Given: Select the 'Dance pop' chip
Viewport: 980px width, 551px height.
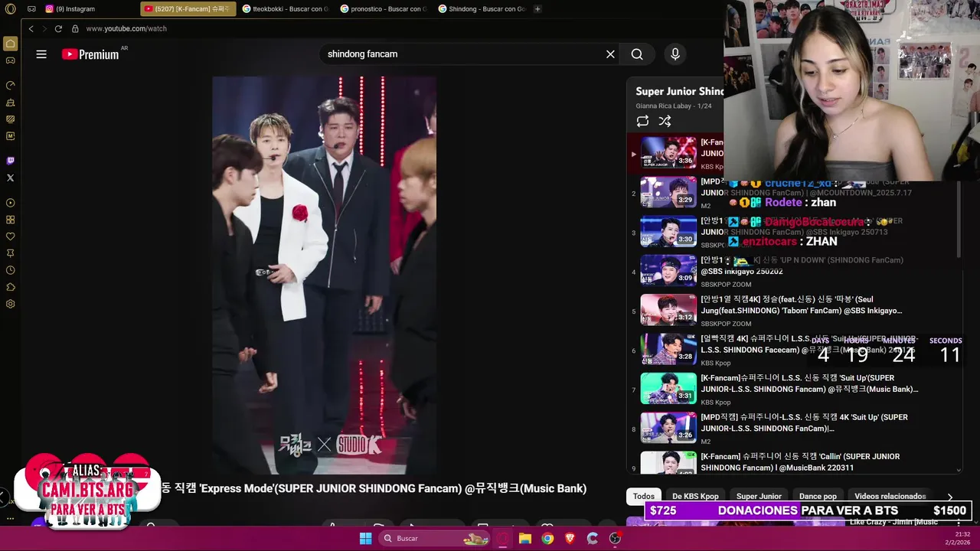Looking at the screenshot, I should (818, 496).
